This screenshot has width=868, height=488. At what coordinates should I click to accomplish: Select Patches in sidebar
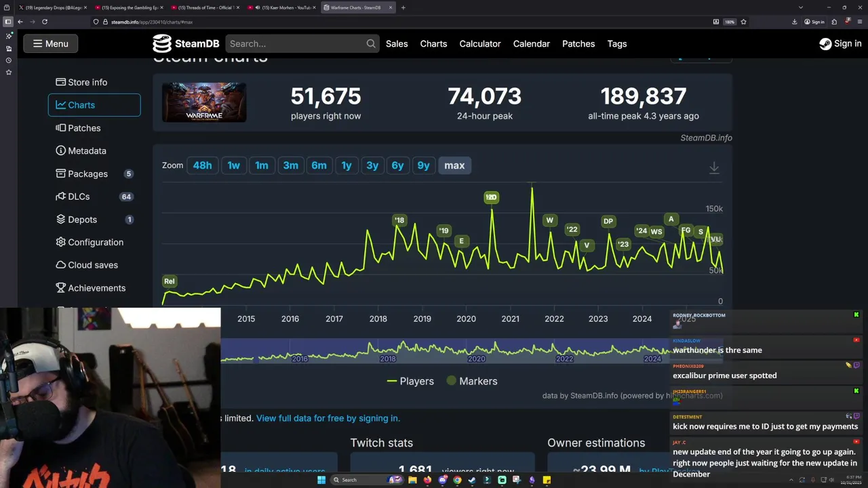(94, 128)
